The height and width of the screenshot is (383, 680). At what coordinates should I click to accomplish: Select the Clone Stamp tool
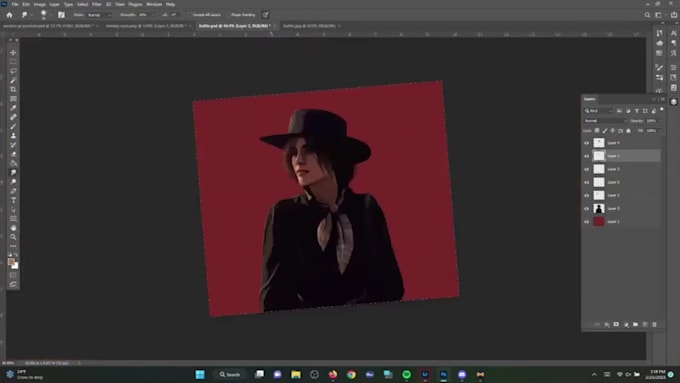(13, 136)
